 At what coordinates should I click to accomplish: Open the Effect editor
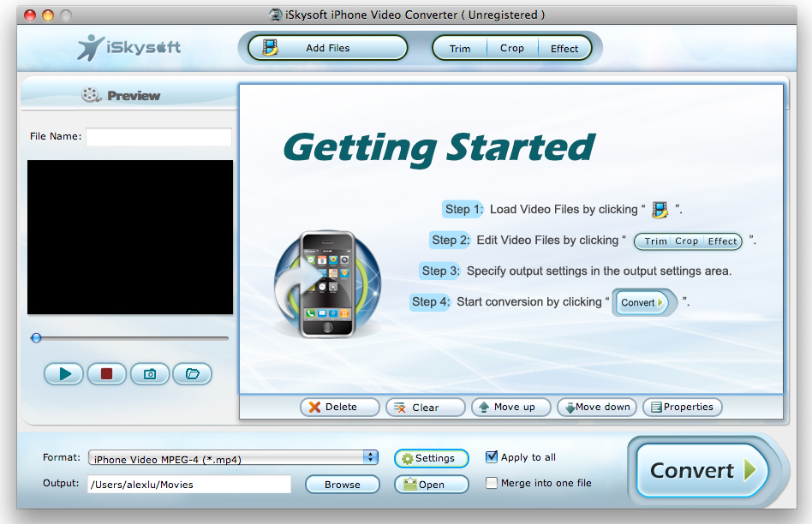coord(564,48)
